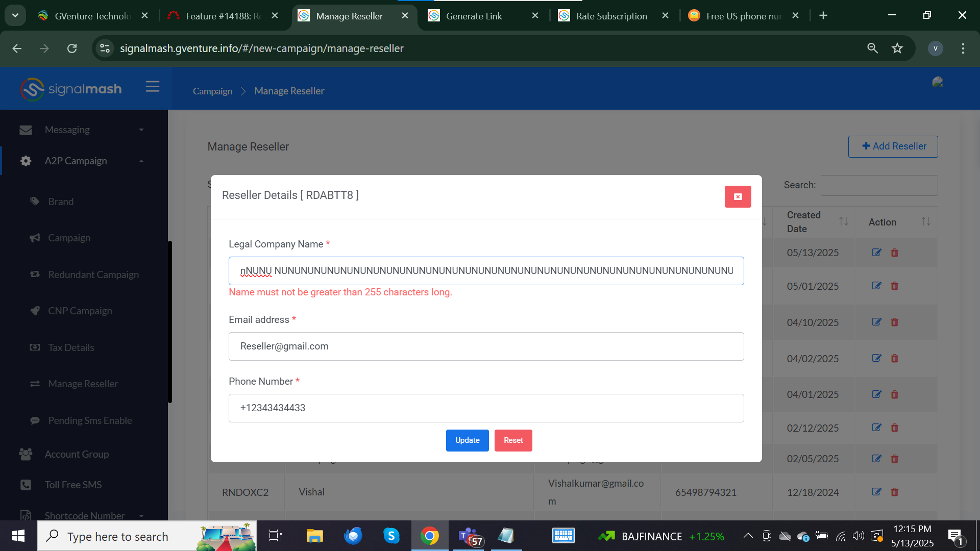The height and width of the screenshot is (551, 980).
Task: Click the profile avatar in the blue header
Action: pyautogui.click(x=937, y=82)
